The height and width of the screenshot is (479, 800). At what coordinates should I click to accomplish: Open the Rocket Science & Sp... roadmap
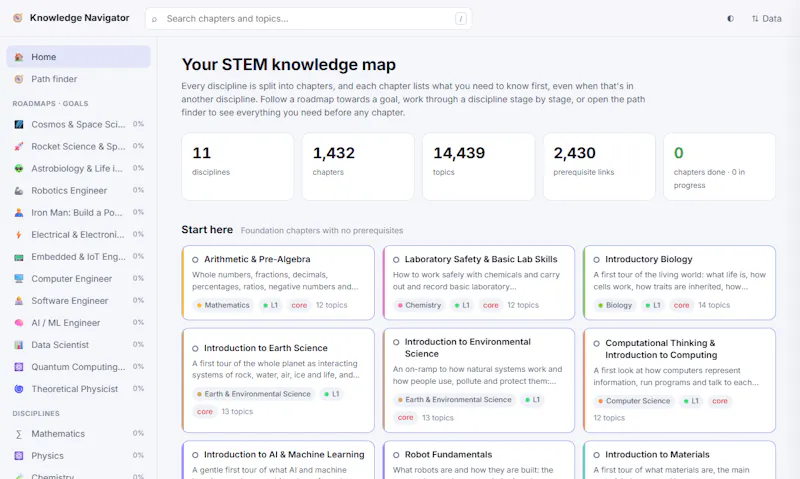pyautogui.click(x=78, y=146)
